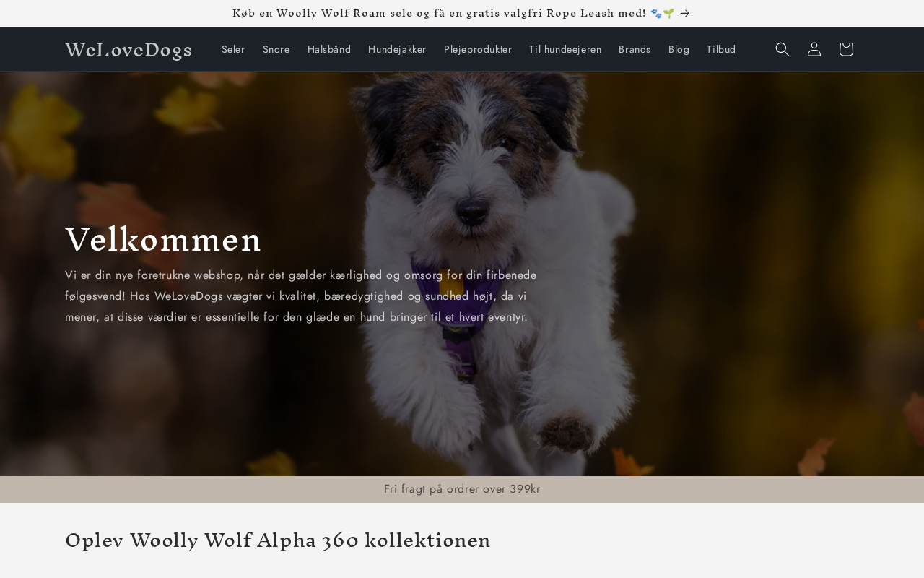924x578 pixels.
Task: Click the Fri fragt på ordrer banner
Action: pyautogui.click(x=462, y=489)
